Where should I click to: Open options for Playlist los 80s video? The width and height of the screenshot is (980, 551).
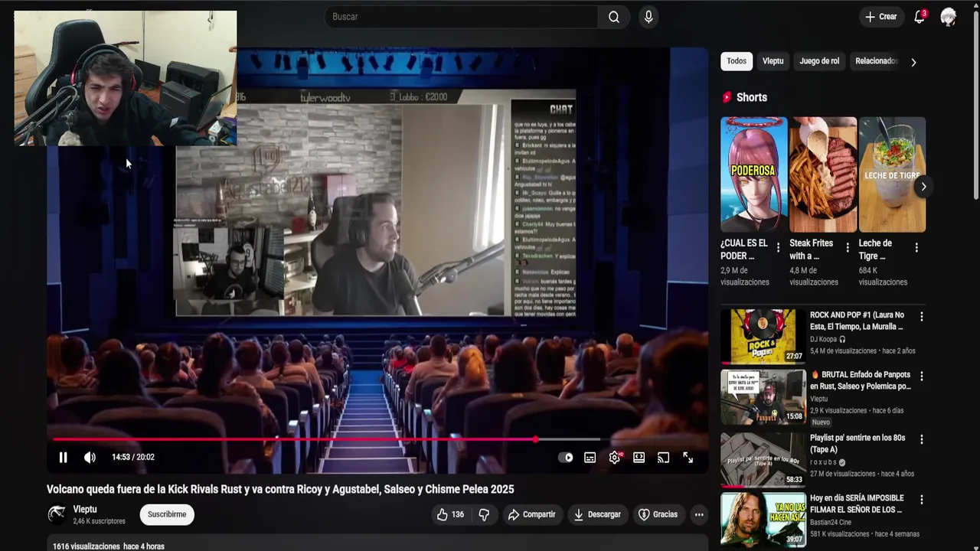[x=921, y=439]
